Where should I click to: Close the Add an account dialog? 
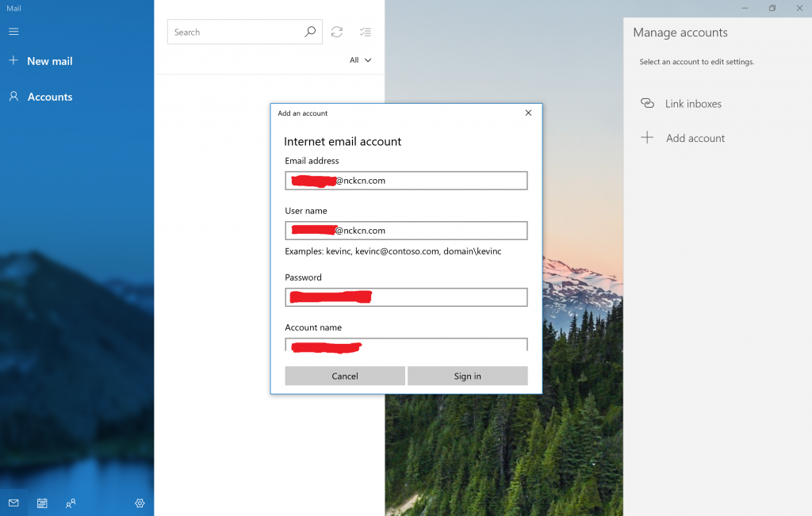pos(528,113)
